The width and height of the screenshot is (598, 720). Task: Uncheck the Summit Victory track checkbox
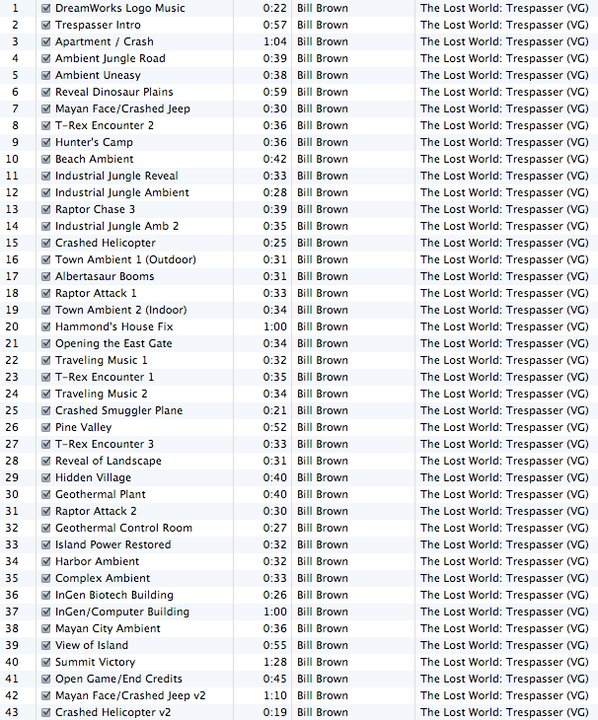pyautogui.click(x=46, y=662)
